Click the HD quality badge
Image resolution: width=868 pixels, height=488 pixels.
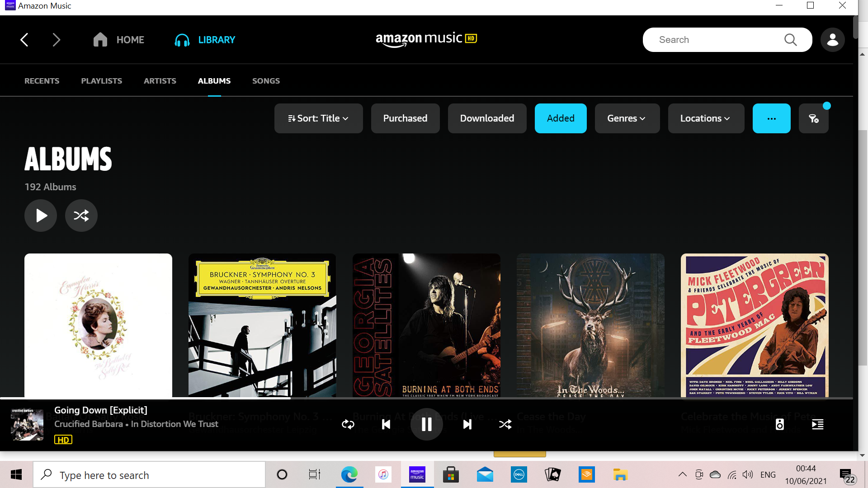63,440
